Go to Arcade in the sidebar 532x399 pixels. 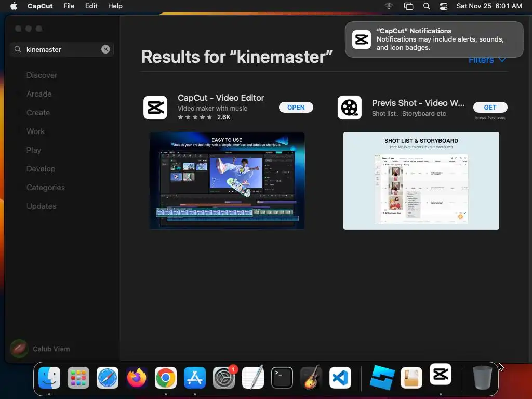(x=39, y=94)
